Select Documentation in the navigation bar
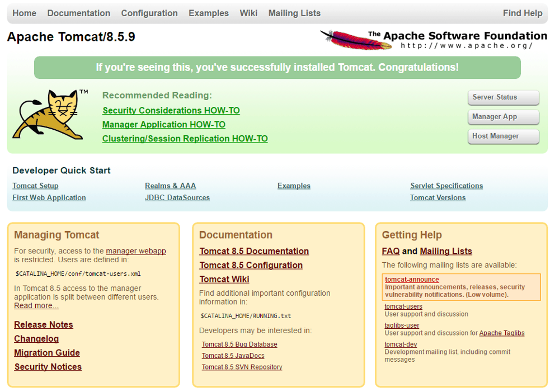Screen dimensions: 555x392 78,13
